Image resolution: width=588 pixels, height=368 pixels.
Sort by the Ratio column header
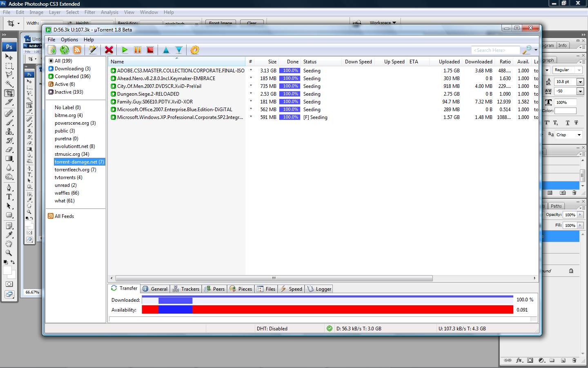pos(505,62)
